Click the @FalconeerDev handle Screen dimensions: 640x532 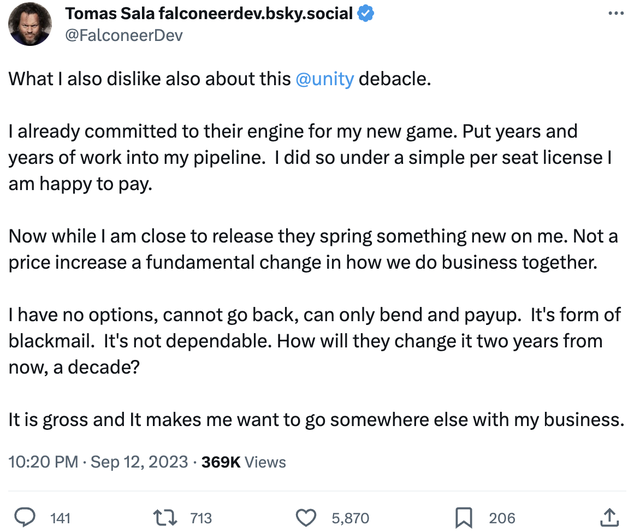coord(124,36)
